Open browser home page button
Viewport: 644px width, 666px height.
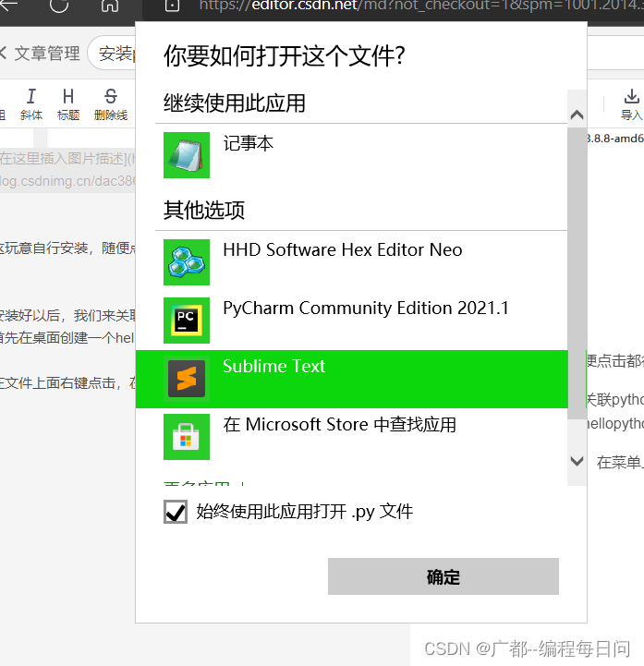pos(110,6)
